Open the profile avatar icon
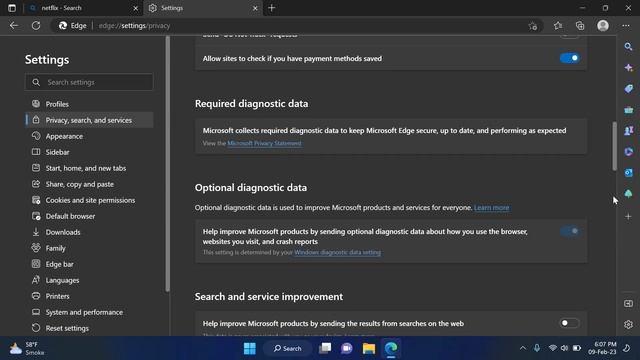 click(603, 26)
